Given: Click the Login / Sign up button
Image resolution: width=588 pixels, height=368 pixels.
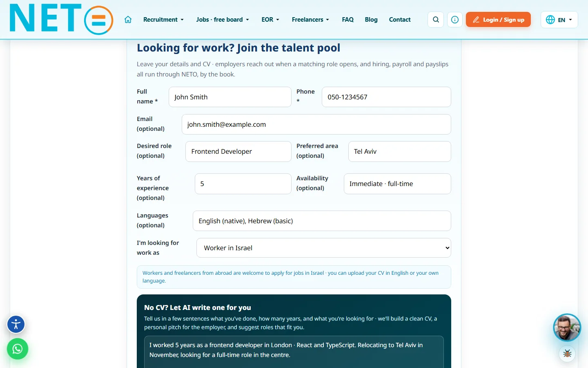Looking at the screenshot, I should click(x=498, y=20).
